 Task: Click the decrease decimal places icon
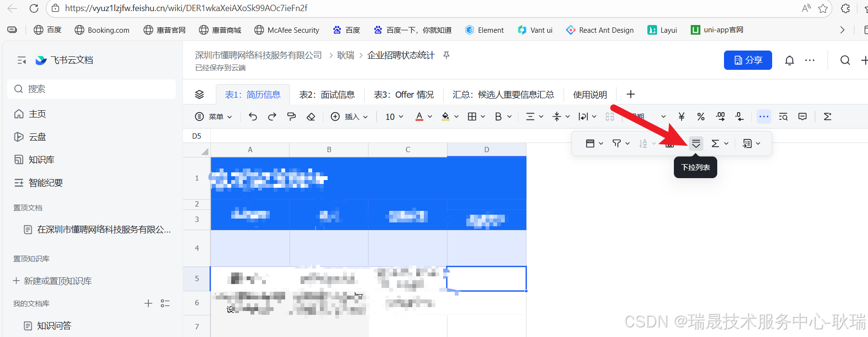(739, 117)
